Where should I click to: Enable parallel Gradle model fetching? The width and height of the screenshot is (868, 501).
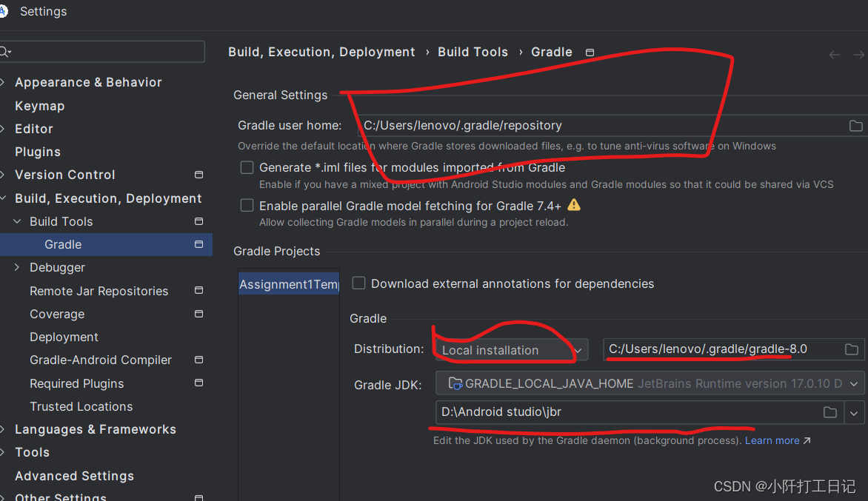(x=247, y=205)
